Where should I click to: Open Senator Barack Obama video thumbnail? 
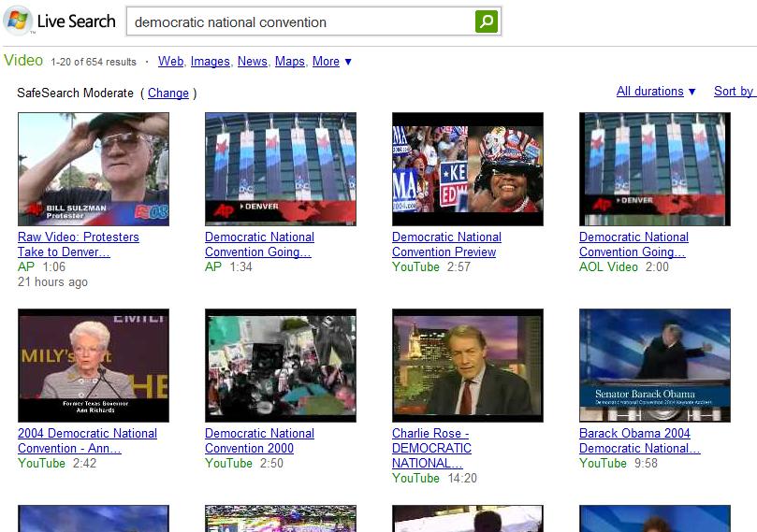point(655,366)
